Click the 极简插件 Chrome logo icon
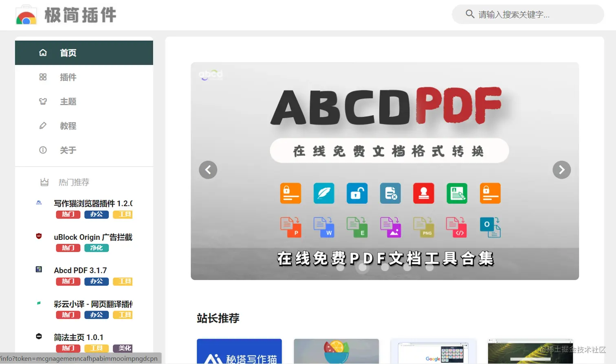Viewport: 616px width, 364px height. pyautogui.click(x=26, y=15)
